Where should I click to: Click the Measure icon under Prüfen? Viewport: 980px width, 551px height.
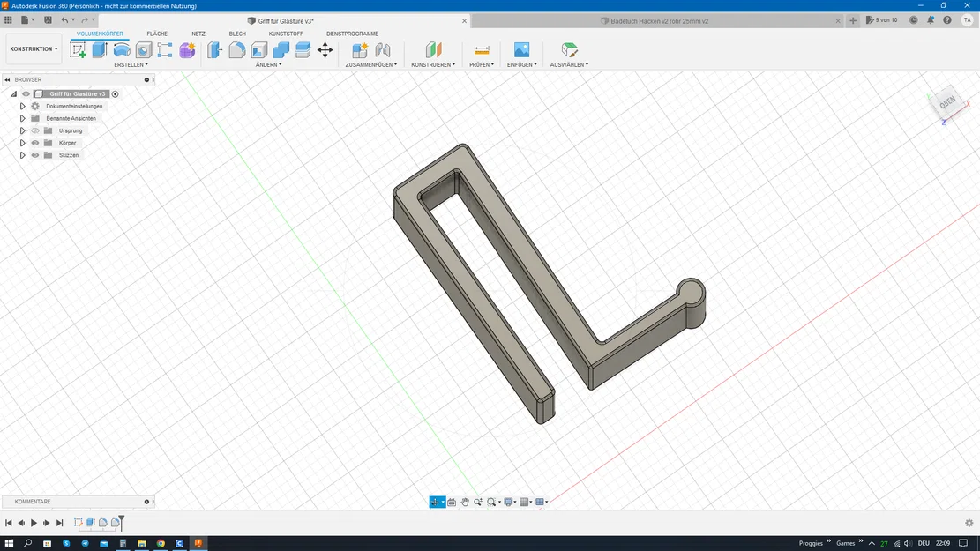tap(482, 50)
